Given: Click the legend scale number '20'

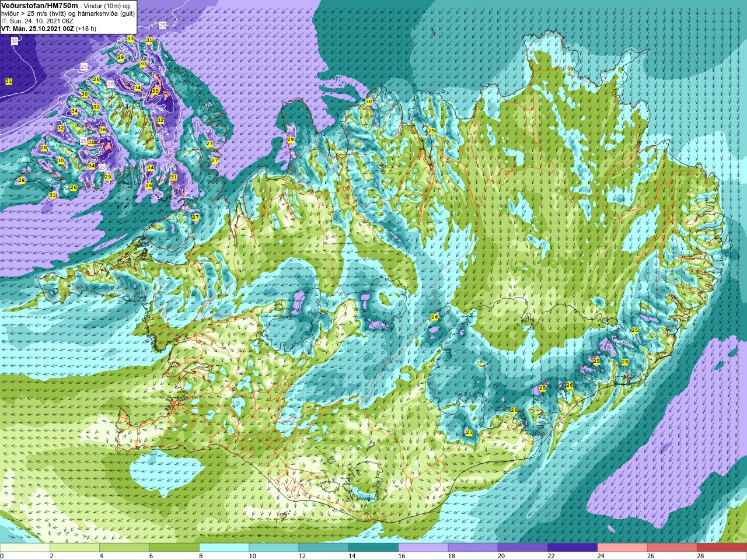Looking at the screenshot, I should (502, 556).
